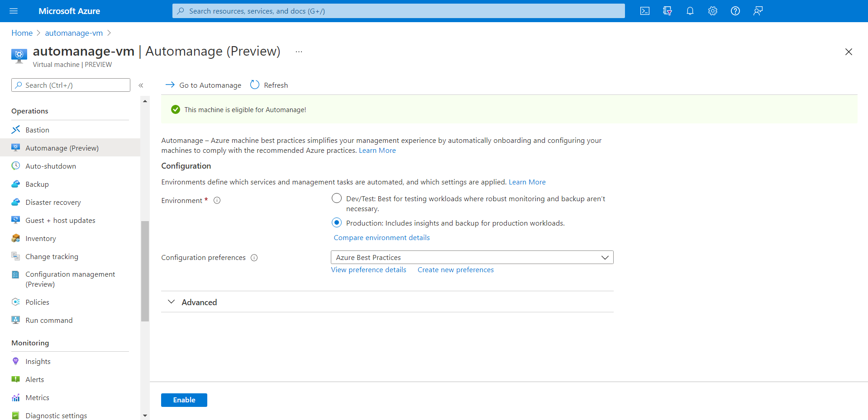Click View preference details link

[368, 270]
